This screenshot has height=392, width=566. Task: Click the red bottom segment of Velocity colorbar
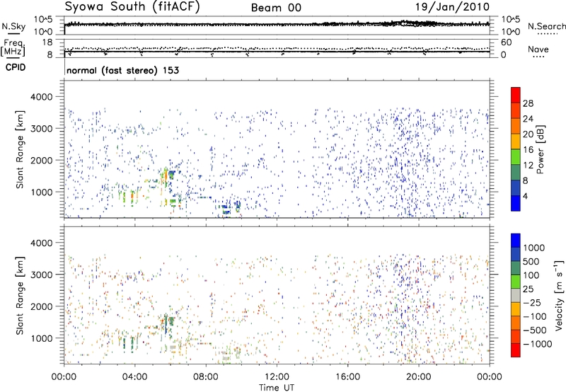click(516, 350)
